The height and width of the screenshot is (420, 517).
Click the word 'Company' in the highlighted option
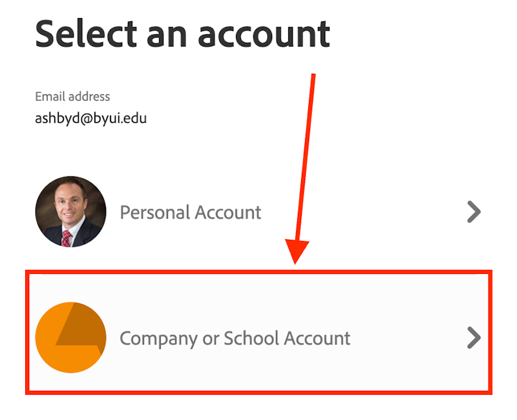159,338
